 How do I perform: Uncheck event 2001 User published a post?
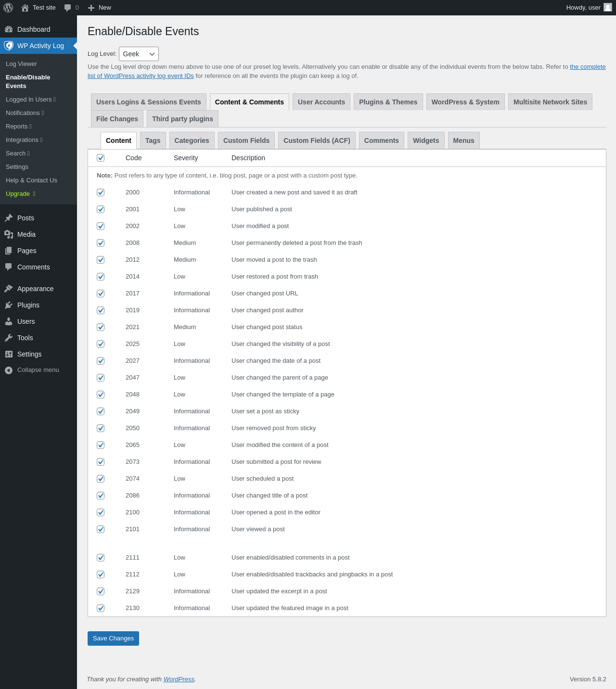101,209
